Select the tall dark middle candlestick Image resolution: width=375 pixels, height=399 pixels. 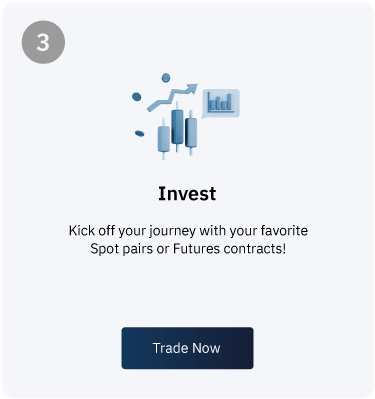(x=177, y=127)
